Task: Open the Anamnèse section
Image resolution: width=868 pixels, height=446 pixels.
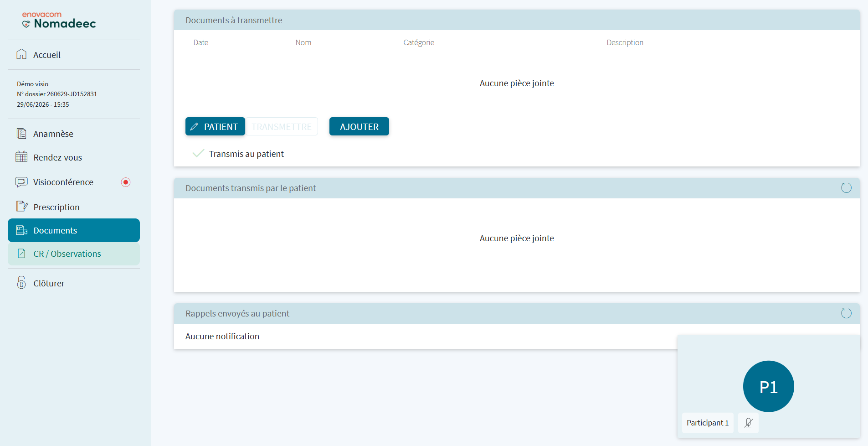Action: [74, 134]
